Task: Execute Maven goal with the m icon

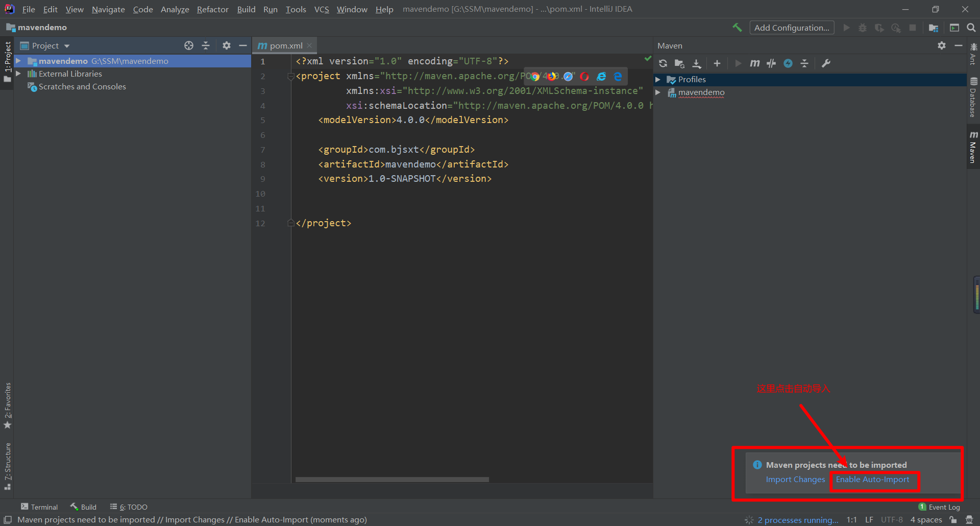Action: [755, 63]
